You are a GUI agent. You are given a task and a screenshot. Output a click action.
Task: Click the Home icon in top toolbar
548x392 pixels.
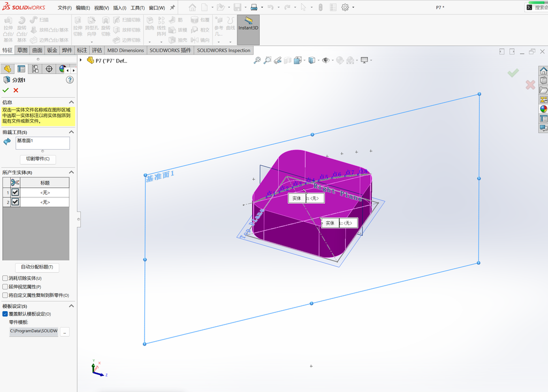coord(192,7)
